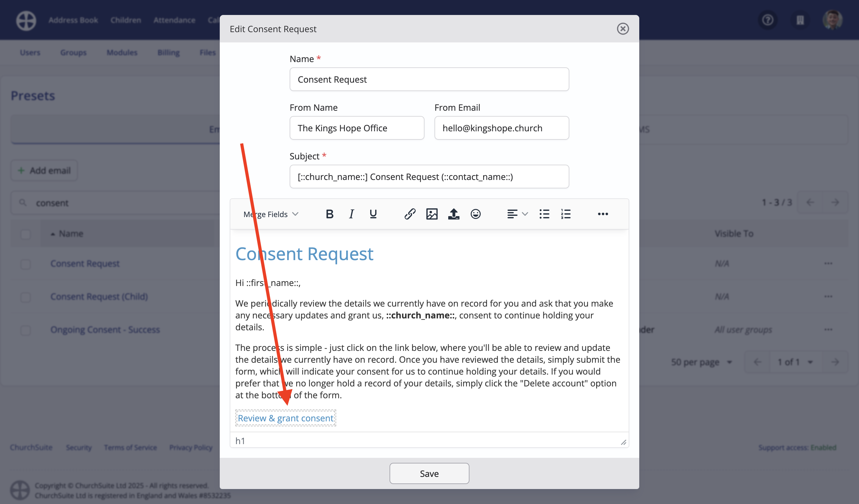Image resolution: width=859 pixels, height=504 pixels.
Task: Click Add email button
Action: point(44,170)
